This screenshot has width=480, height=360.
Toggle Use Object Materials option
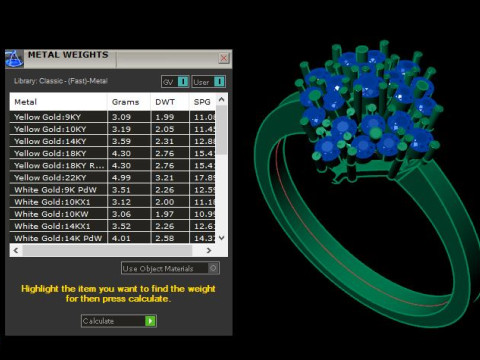point(170,268)
